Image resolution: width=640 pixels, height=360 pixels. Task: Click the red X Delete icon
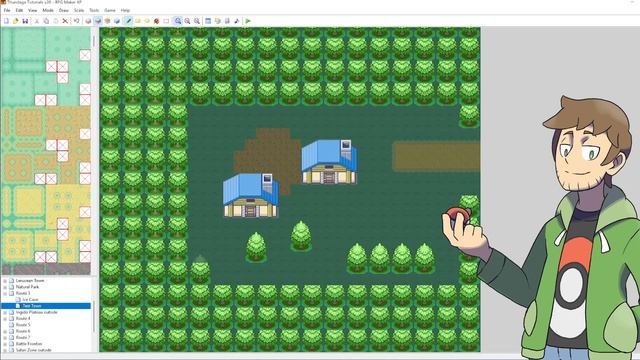(x=65, y=21)
